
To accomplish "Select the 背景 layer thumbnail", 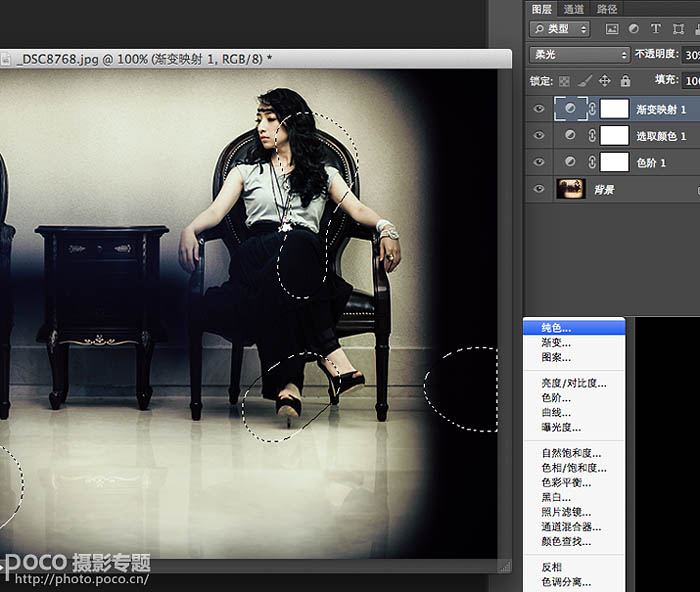I will click(571, 188).
